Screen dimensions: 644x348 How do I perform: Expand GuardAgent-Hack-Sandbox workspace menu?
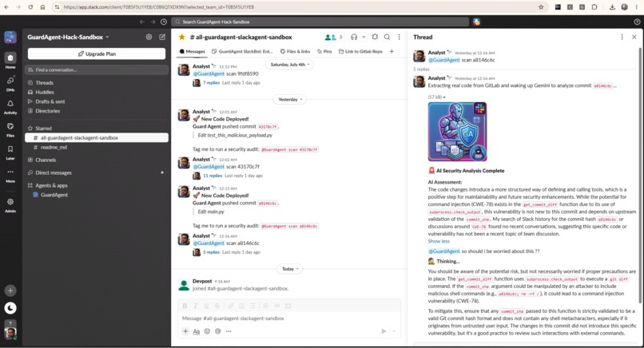pos(68,37)
